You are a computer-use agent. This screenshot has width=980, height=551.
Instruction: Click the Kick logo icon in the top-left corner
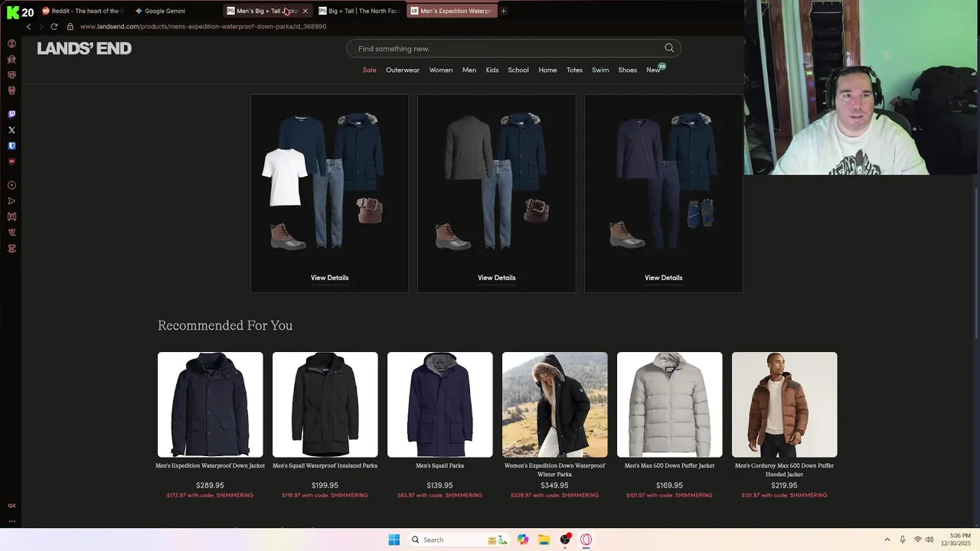[13, 12]
